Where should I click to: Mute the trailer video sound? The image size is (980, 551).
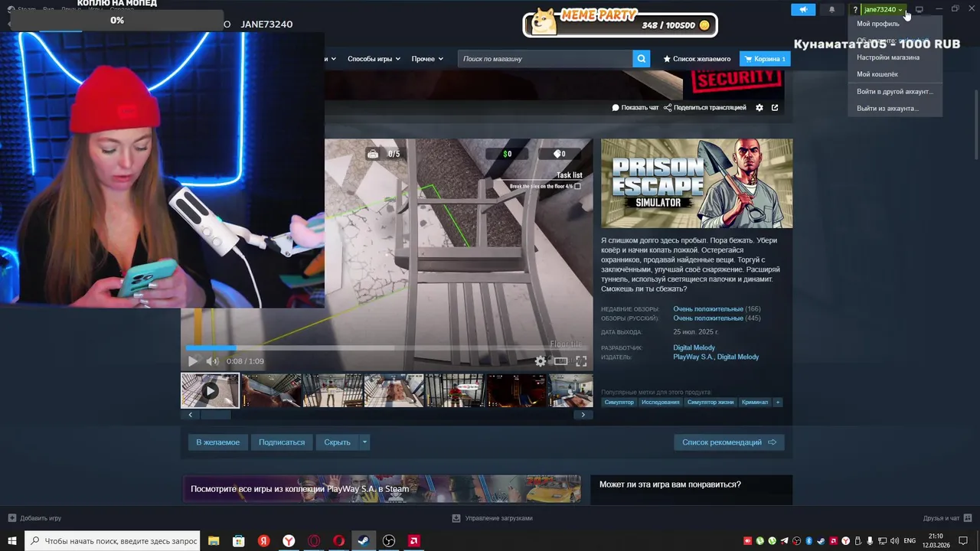(x=212, y=361)
